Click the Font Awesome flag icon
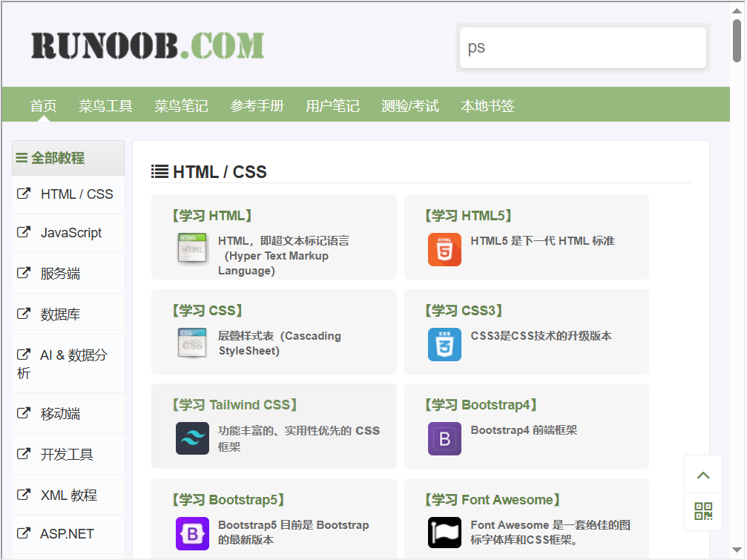Screen dimensions: 747x560 [x=444, y=533]
